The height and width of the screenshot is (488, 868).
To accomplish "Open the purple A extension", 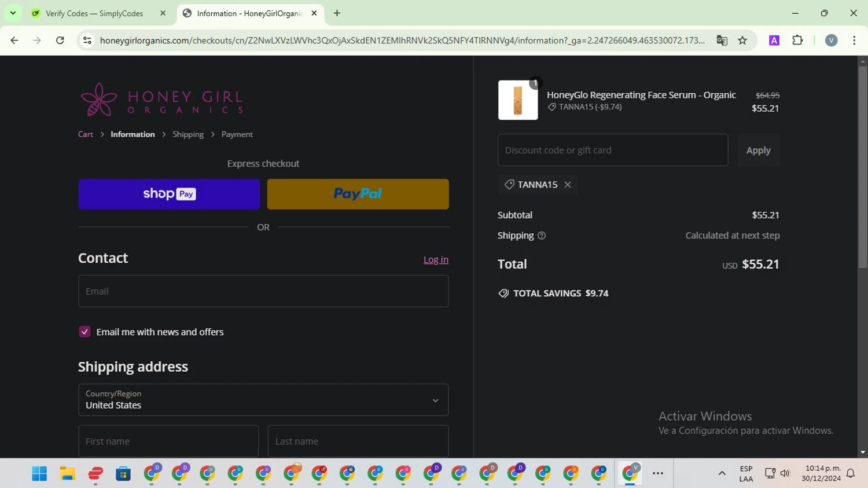I will (x=774, y=41).
